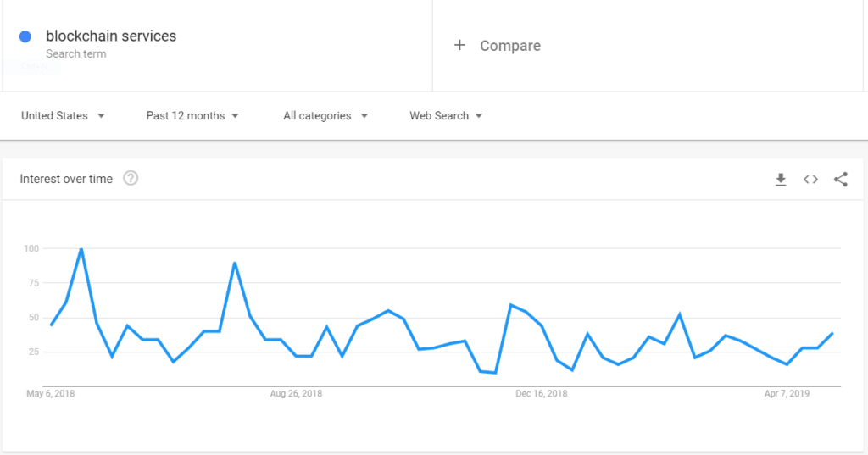The image size is (868, 455).
Task: Change the Web Search type dropdown
Action: [446, 116]
